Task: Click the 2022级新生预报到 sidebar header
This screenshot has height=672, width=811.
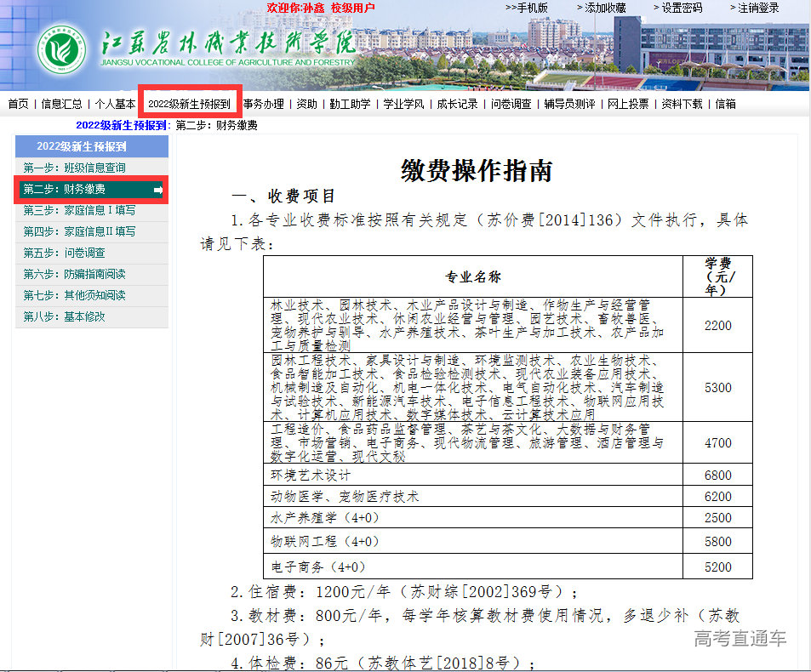Action: 82,146
